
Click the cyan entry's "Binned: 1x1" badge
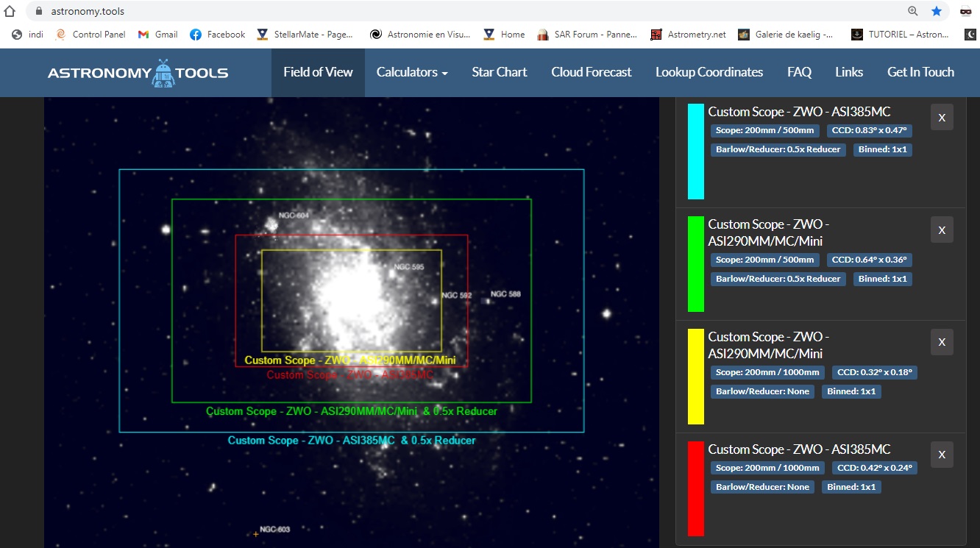point(883,149)
